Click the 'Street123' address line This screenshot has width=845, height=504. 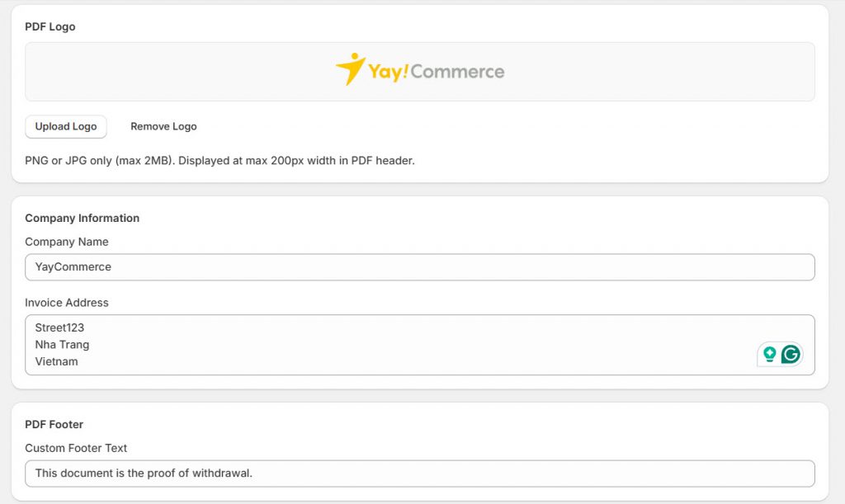click(59, 327)
